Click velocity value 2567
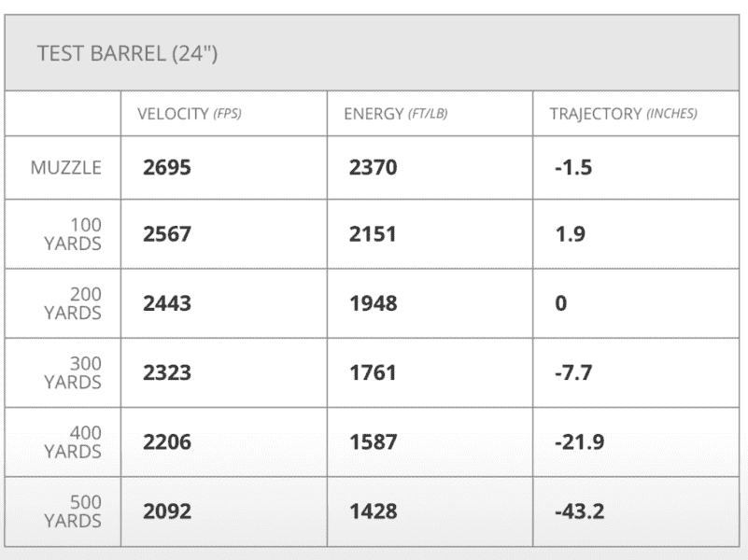Screen dimensions: 748x560 click(167, 234)
